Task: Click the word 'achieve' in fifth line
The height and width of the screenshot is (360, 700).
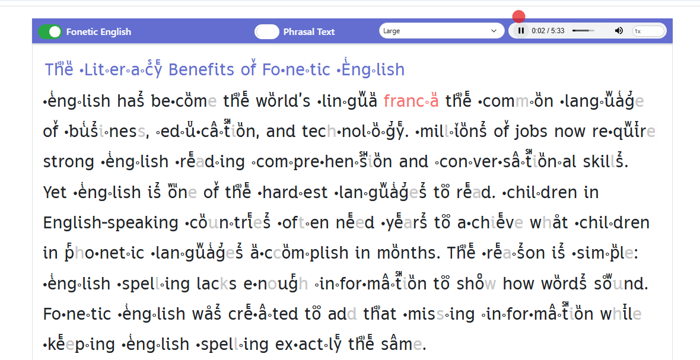Action: [490, 222]
